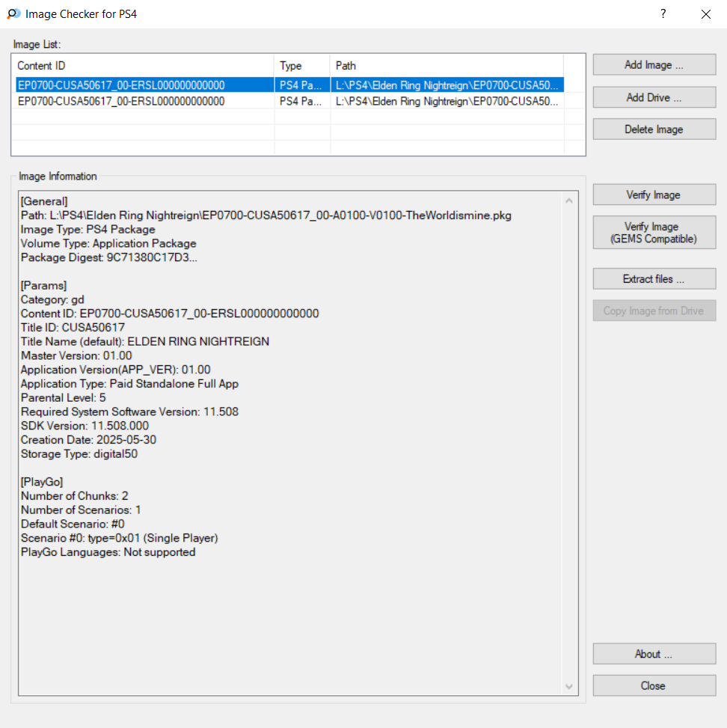The height and width of the screenshot is (728, 727).
Task: Click the plain Verify Image button
Action: [x=654, y=195]
